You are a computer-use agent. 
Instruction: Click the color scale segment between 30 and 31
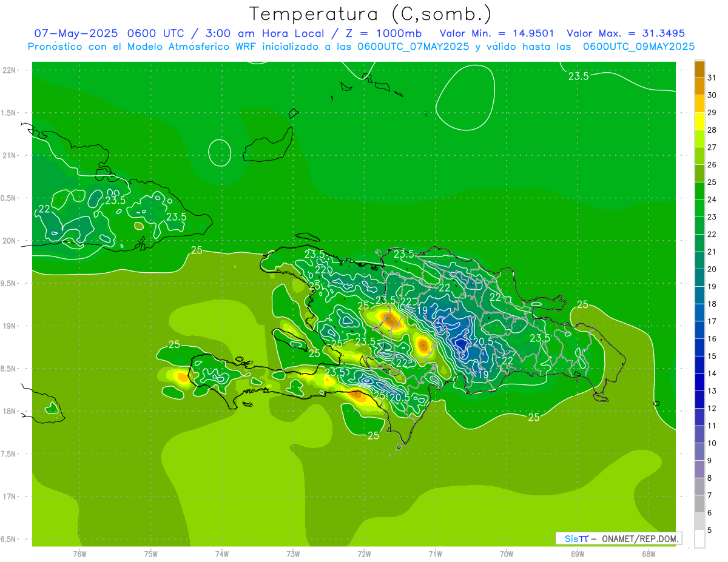(x=699, y=87)
